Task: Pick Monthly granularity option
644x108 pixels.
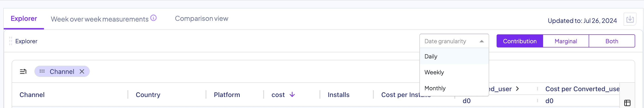Action: (435, 88)
